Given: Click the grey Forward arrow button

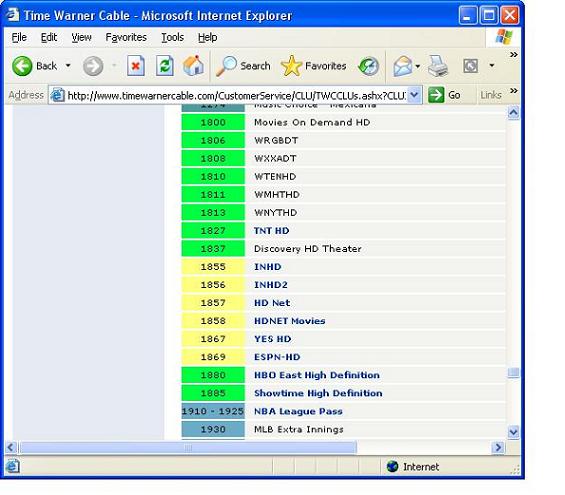Looking at the screenshot, I should 93,66.
